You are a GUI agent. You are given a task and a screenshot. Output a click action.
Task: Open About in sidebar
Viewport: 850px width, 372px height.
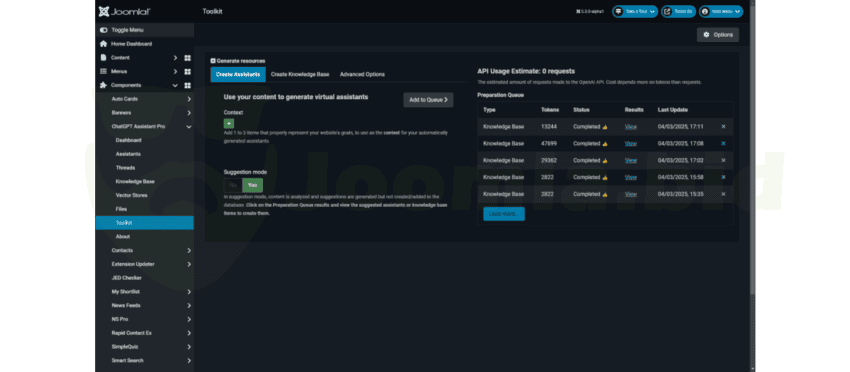point(123,236)
